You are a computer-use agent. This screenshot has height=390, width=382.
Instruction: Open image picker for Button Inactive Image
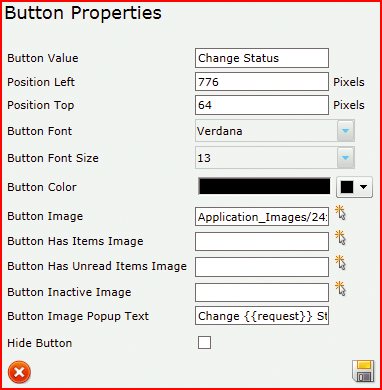(340, 289)
